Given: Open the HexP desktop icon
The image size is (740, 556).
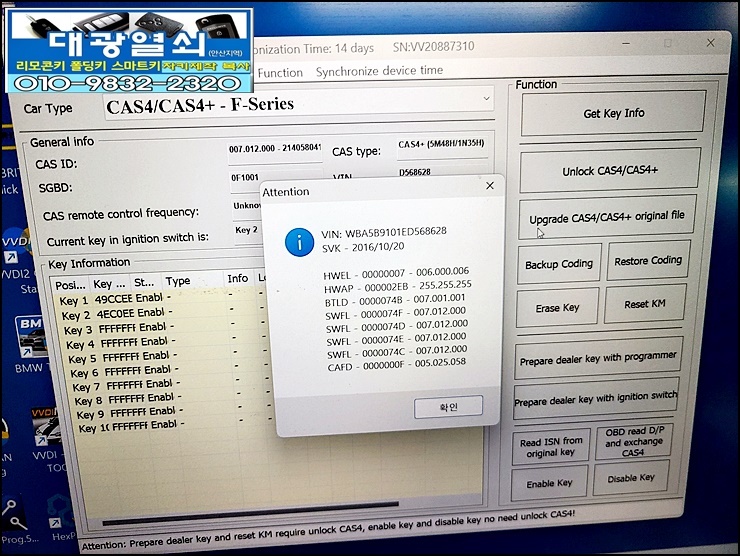Looking at the screenshot, I should [61, 517].
